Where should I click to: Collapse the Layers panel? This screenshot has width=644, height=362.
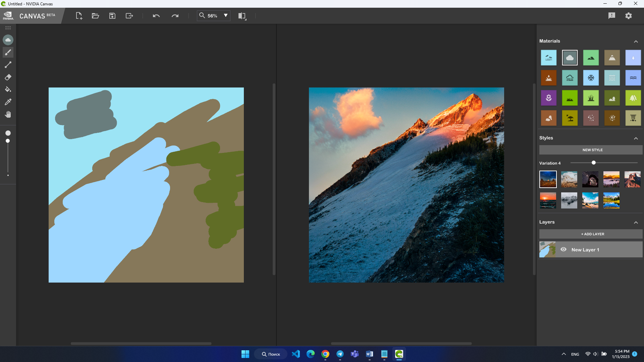[636, 222]
